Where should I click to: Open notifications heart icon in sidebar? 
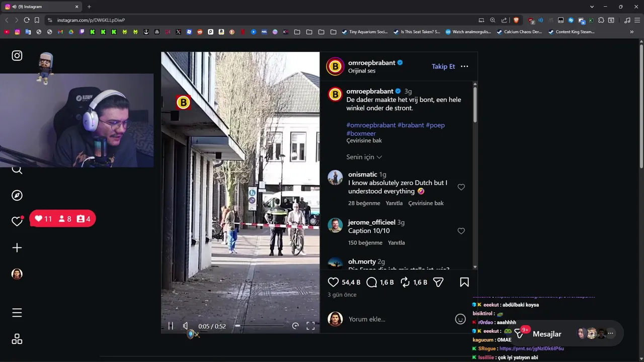17,221
